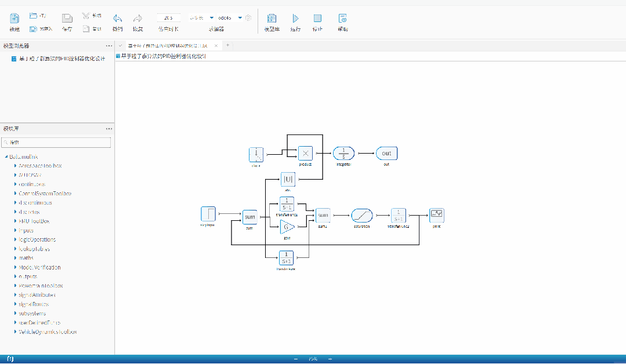Image resolution: width=626 pixels, height=364 pixels.
Task: Select the saturation block on canvas
Action: tap(361, 215)
